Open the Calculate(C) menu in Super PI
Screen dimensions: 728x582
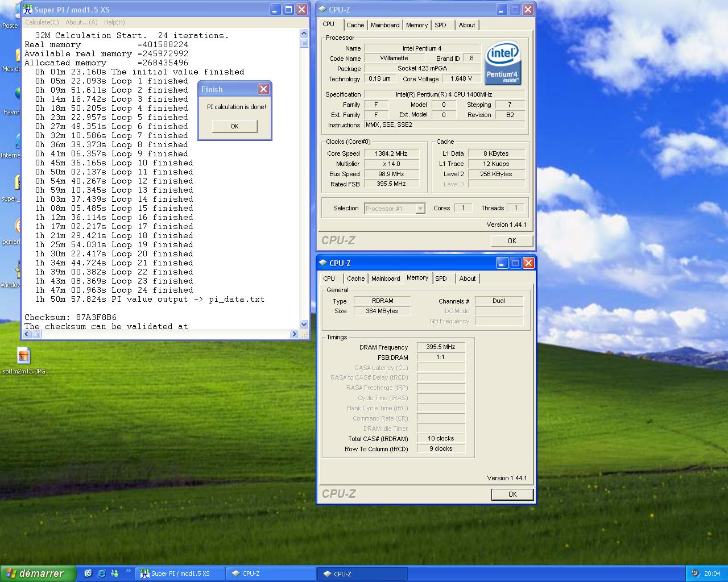coord(42,22)
